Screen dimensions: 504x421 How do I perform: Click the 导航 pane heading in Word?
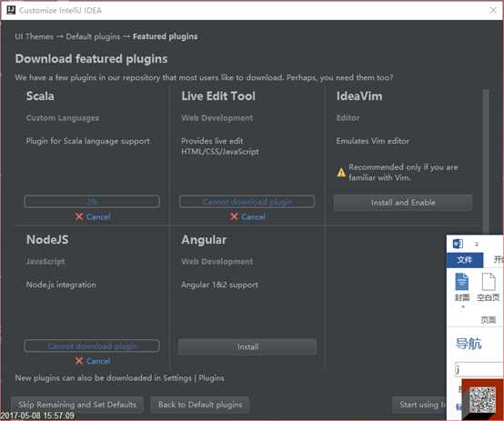click(469, 344)
